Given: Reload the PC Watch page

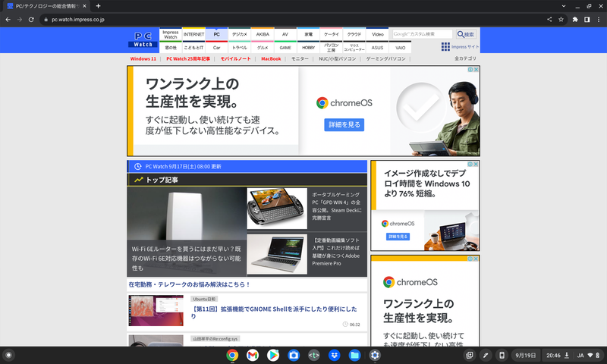Looking at the screenshot, I should coord(31,20).
